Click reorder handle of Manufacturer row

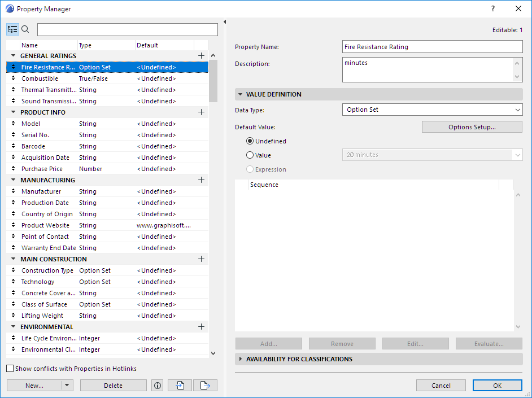pos(13,191)
